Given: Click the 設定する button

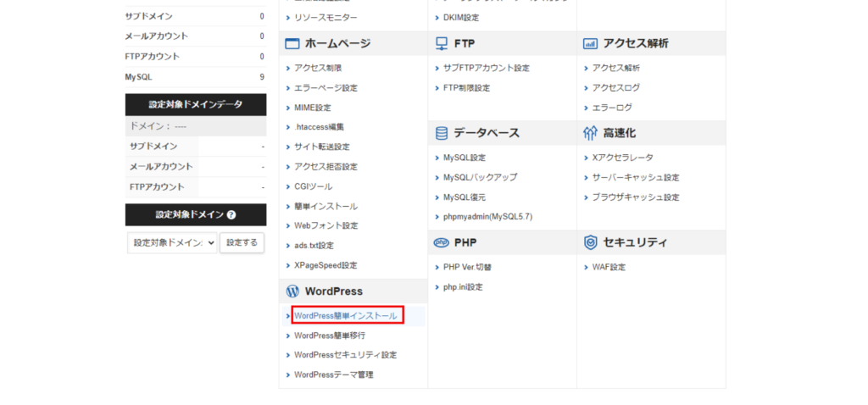Looking at the screenshot, I should point(242,243).
